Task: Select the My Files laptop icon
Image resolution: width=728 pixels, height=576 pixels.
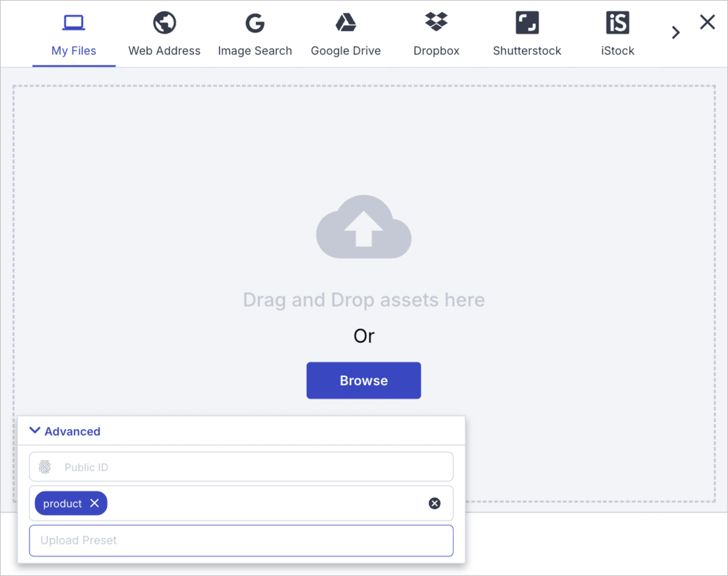Action: coord(73,24)
